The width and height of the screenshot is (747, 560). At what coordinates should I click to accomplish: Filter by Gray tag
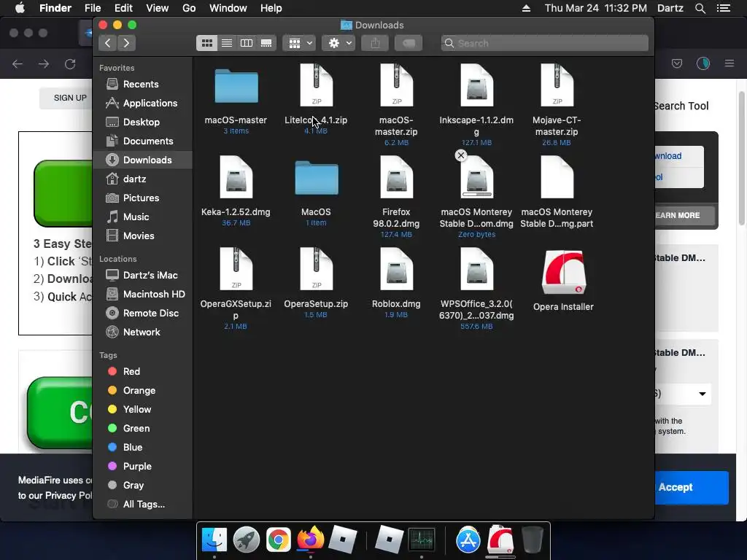(x=143, y=486)
